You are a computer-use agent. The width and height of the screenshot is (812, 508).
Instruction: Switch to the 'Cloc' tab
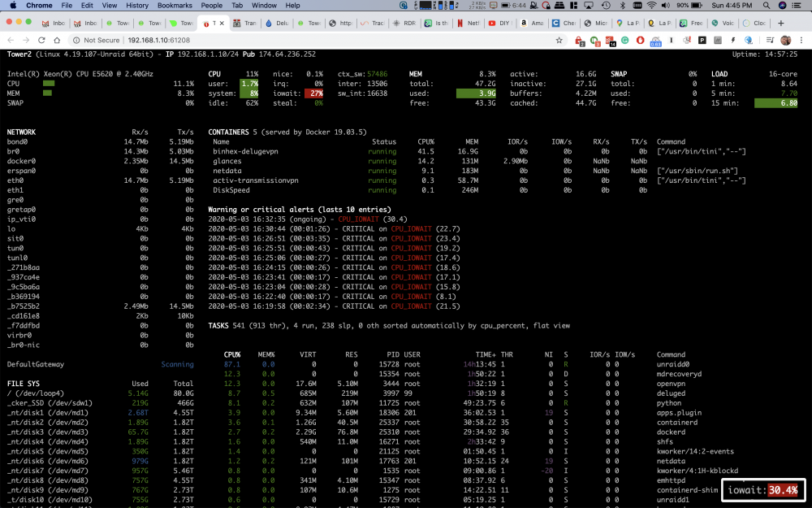point(754,23)
